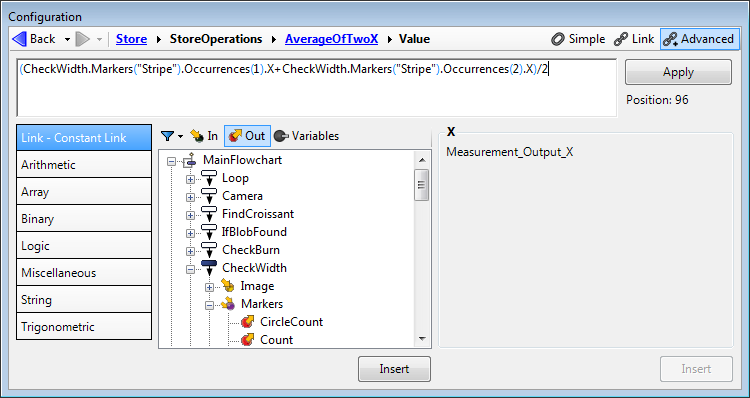This screenshot has width=750, height=398.
Task: Click the StoreOperations breadcrumb text
Action: point(216,39)
